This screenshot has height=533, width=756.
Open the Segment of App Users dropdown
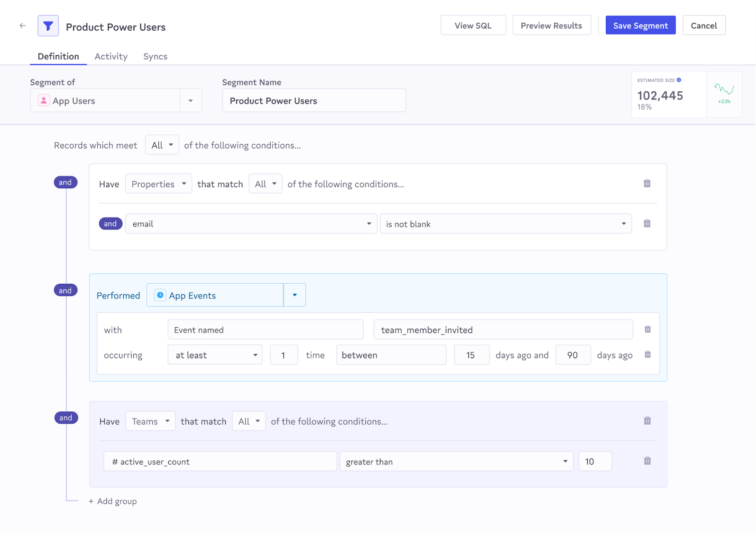(190, 101)
